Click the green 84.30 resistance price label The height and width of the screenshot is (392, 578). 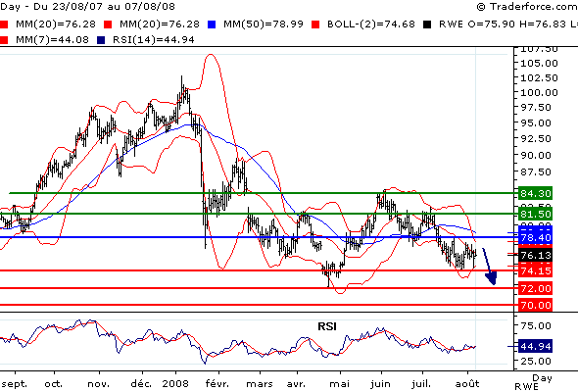point(535,193)
